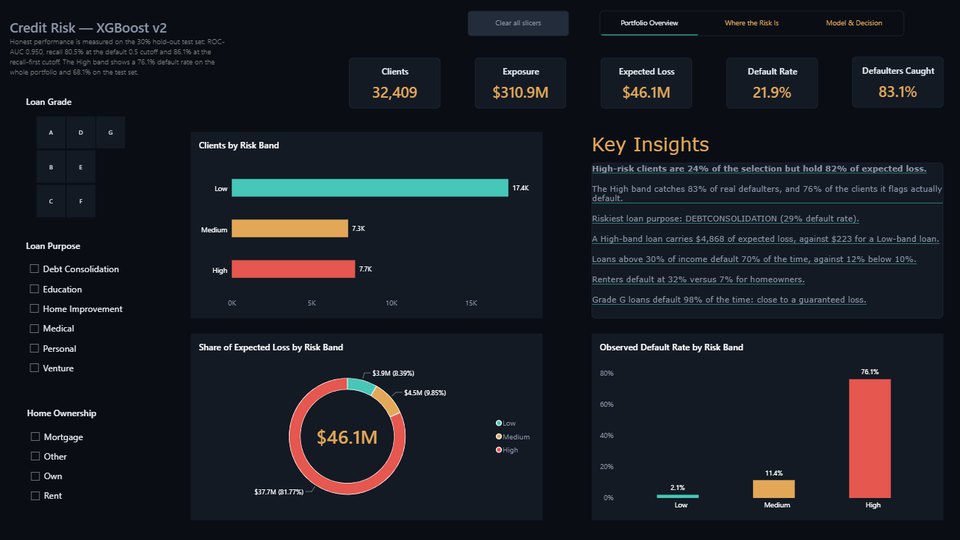Tick the Personal loan purpose checkbox

click(34, 348)
